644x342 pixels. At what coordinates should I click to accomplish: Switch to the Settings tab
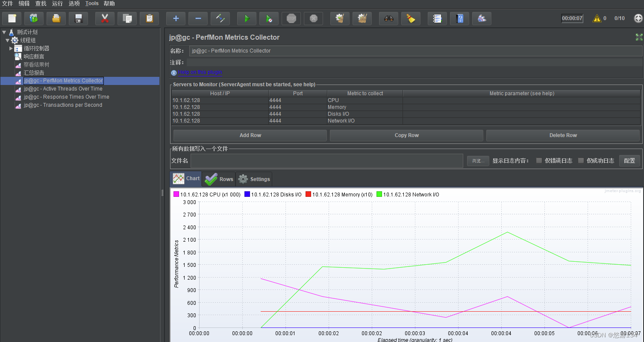point(254,179)
